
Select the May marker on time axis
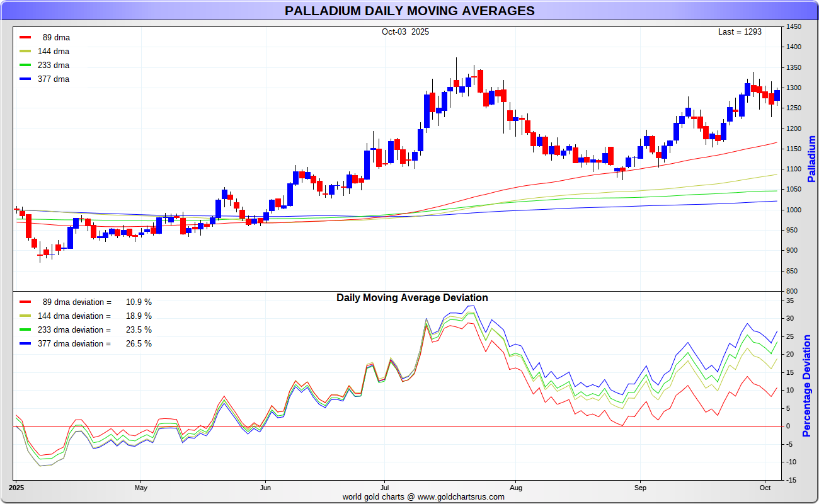(x=140, y=488)
